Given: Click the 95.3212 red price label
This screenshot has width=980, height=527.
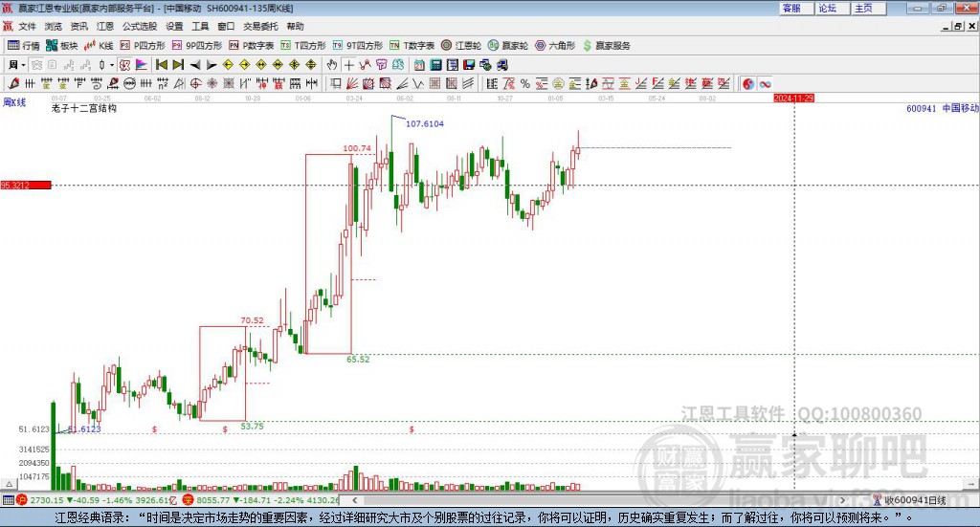Looking at the screenshot, I should (x=26, y=185).
